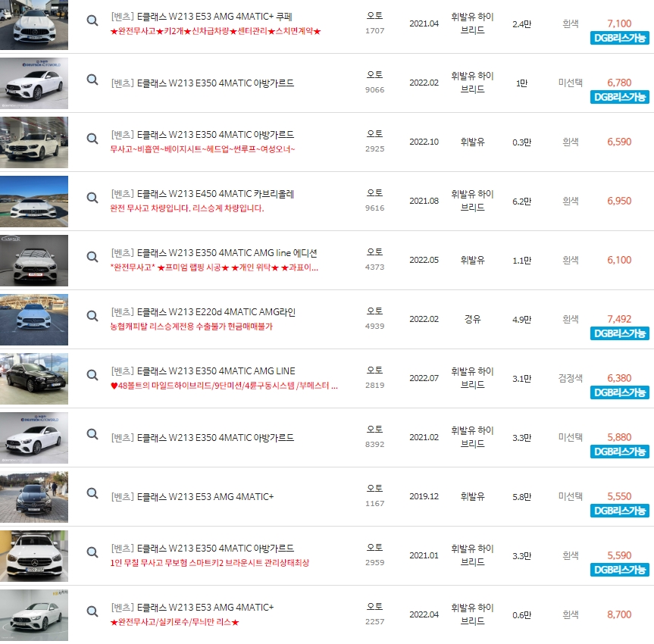The image size is (654, 644).
Task: Open thumbnail of E450 카브리올레 car
Action: click(x=34, y=202)
